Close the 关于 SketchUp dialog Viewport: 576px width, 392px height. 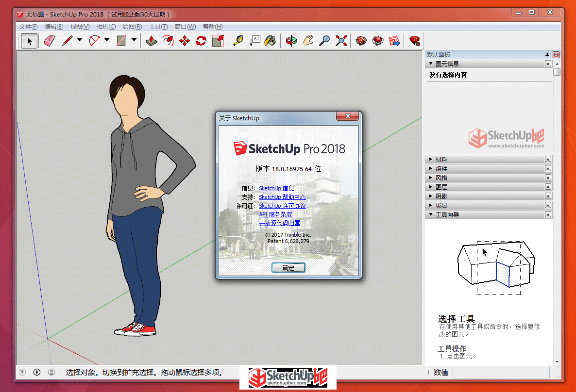348,116
